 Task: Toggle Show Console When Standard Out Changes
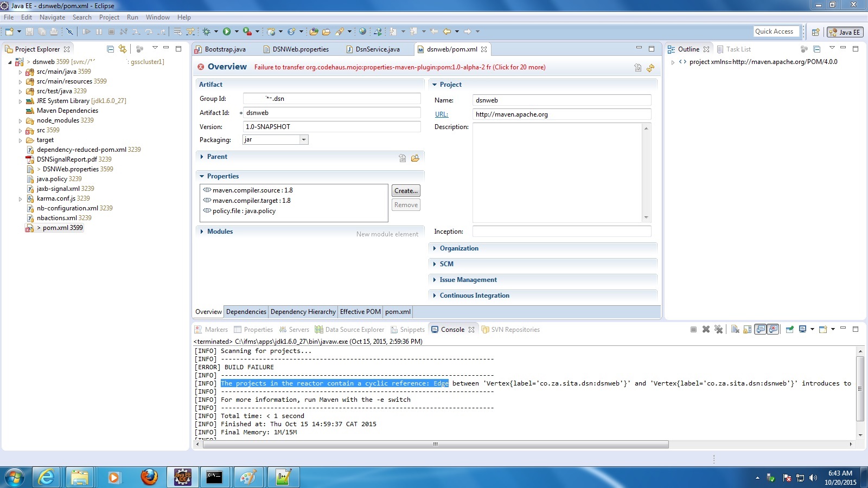tap(760, 329)
